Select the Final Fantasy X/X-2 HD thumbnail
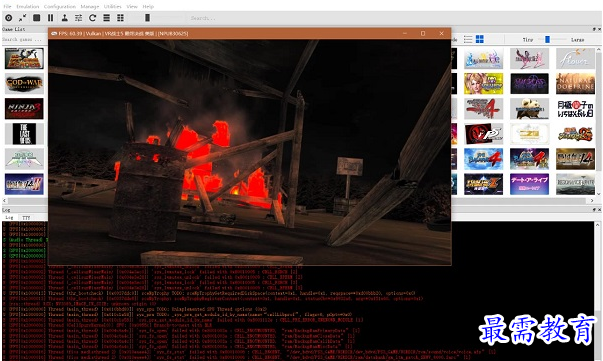This screenshot has width=603, height=361. point(483,58)
